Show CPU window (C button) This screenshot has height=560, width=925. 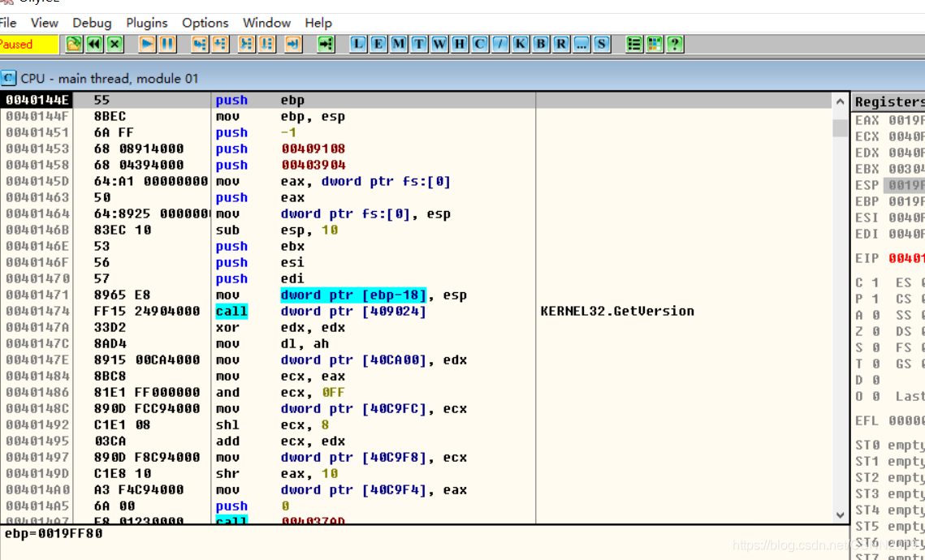[480, 44]
